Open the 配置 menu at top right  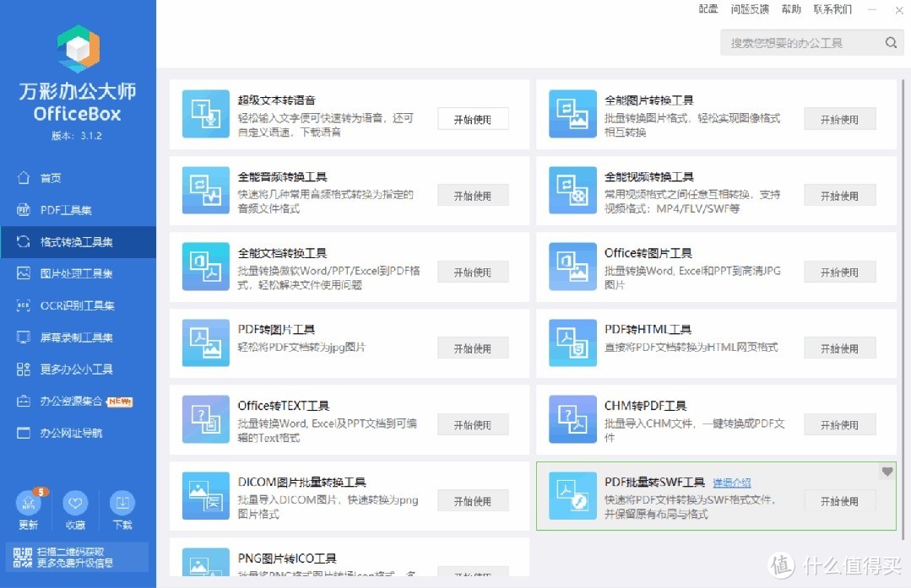(708, 9)
